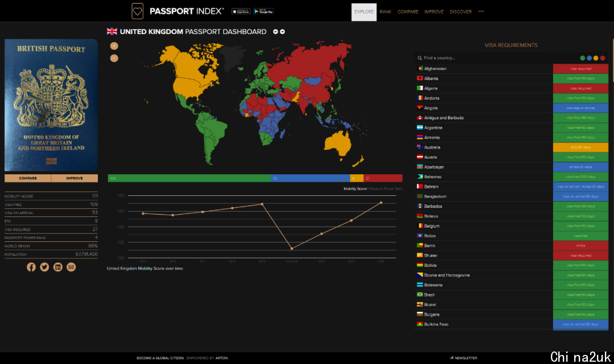This screenshot has width=614, height=364.
Task: Select Bosnia and Herzegovina row
Action: coord(512,275)
